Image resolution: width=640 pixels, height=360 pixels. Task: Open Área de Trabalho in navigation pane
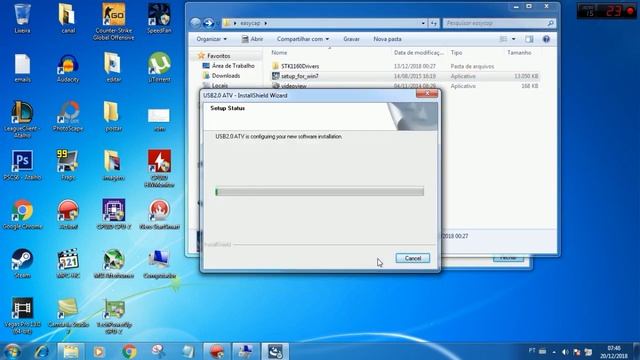point(233,66)
